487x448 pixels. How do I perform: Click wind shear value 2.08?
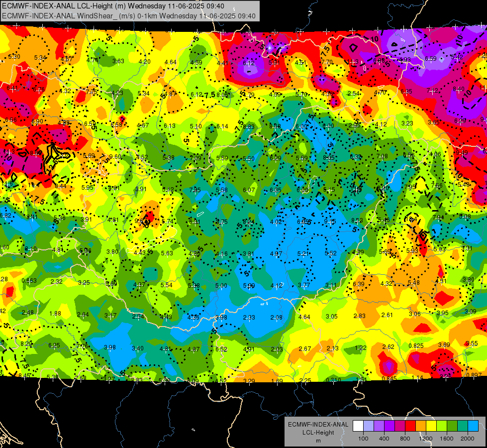tap(277, 317)
